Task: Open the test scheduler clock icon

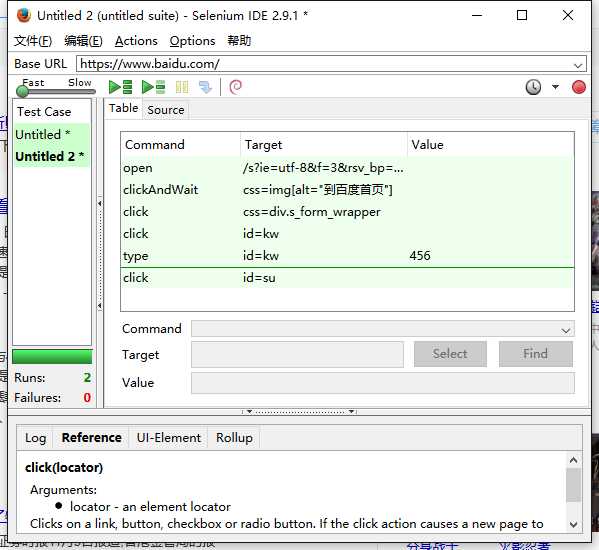Action: pyautogui.click(x=533, y=87)
